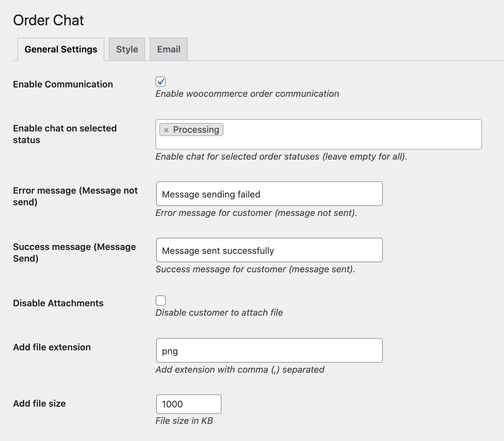Click the Success message (Message Send) label

(74, 253)
